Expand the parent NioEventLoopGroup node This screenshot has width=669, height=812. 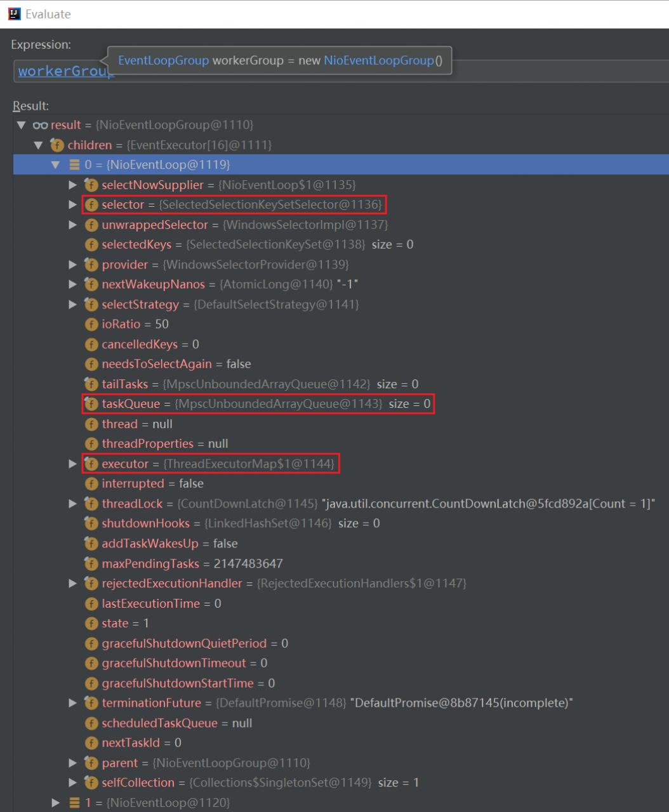pyautogui.click(x=73, y=763)
